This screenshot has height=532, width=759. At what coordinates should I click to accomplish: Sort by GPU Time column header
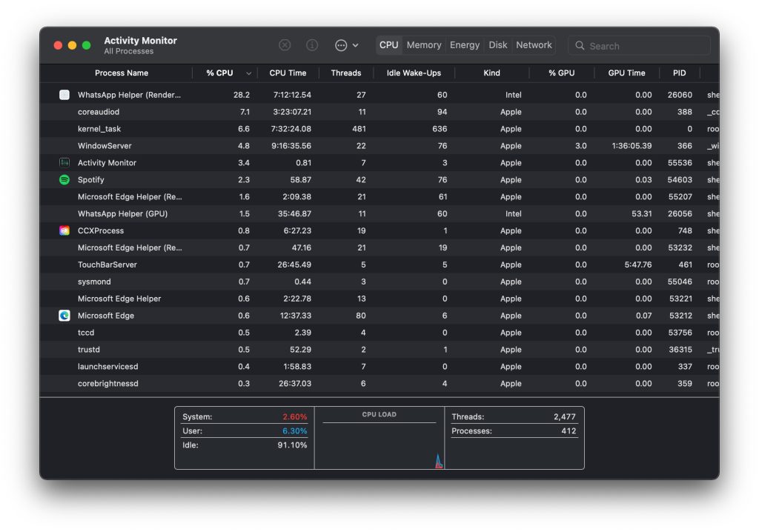pyautogui.click(x=626, y=73)
